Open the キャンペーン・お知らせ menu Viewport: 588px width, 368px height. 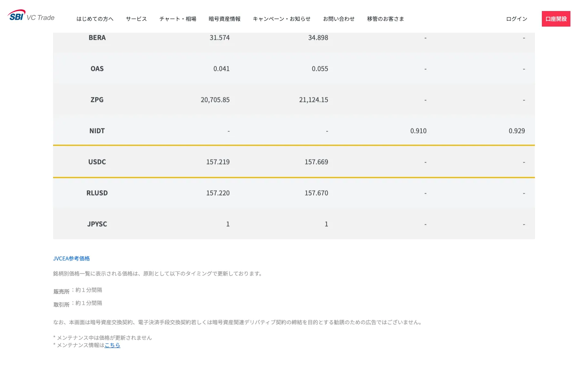click(x=282, y=19)
